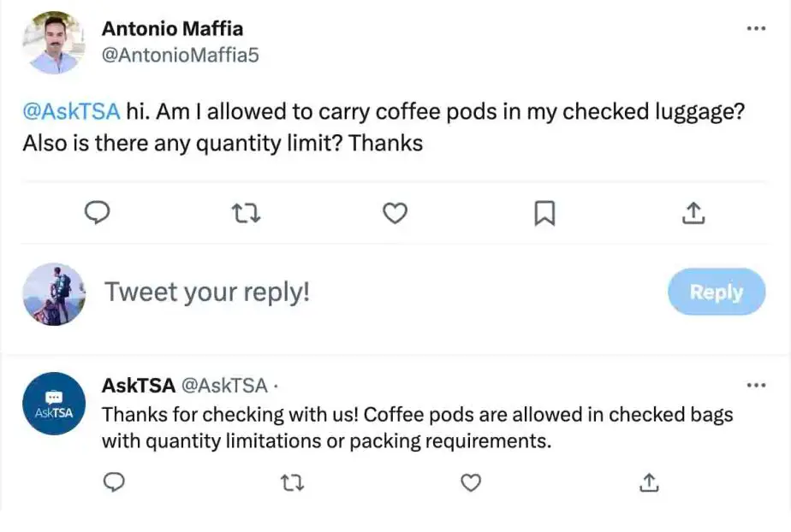Click the AskTSA account name in reply

[138, 386]
